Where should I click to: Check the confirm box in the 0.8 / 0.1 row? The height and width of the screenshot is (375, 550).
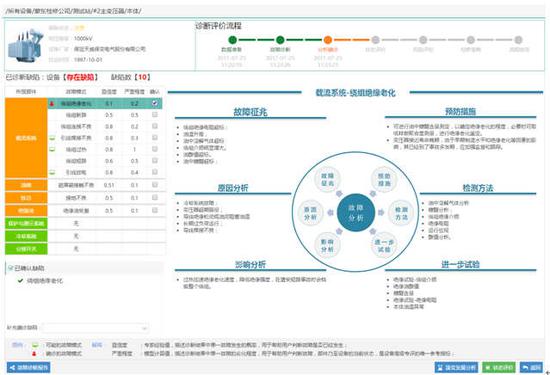click(155, 138)
